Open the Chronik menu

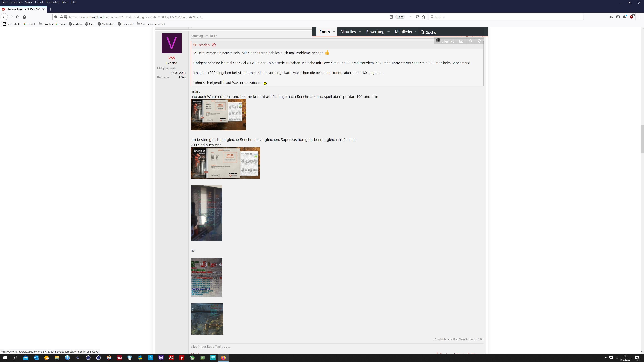coord(39,2)
